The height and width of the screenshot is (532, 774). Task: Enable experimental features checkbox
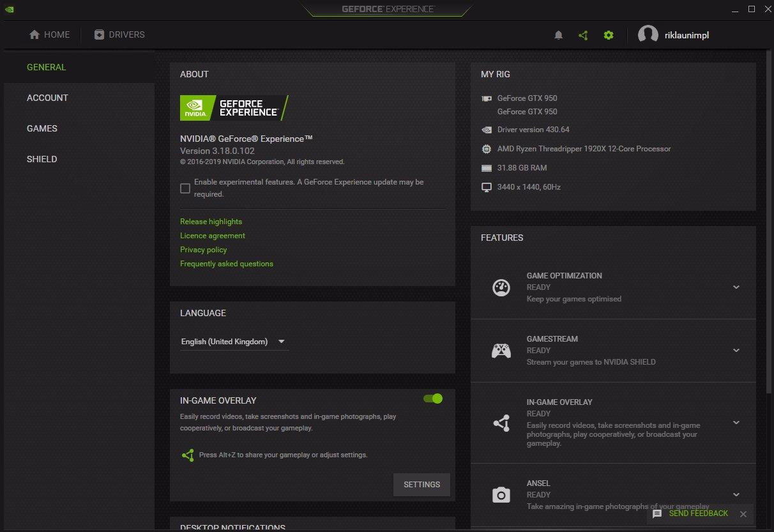[185, 188]
